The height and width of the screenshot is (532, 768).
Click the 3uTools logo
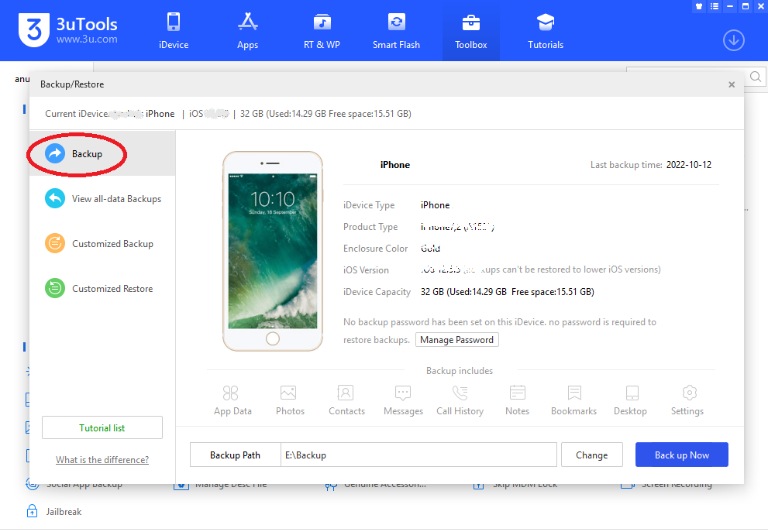pos(68,30)
